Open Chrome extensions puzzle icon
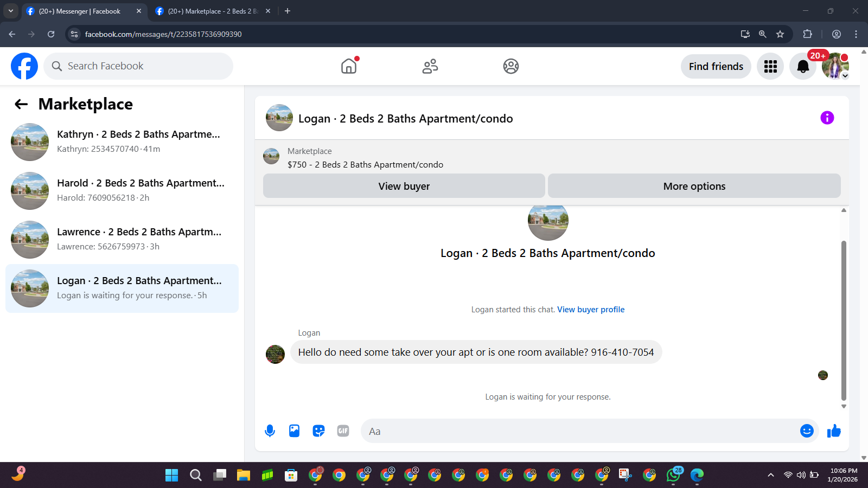868x488 pixels. click(x=807, y=34)
